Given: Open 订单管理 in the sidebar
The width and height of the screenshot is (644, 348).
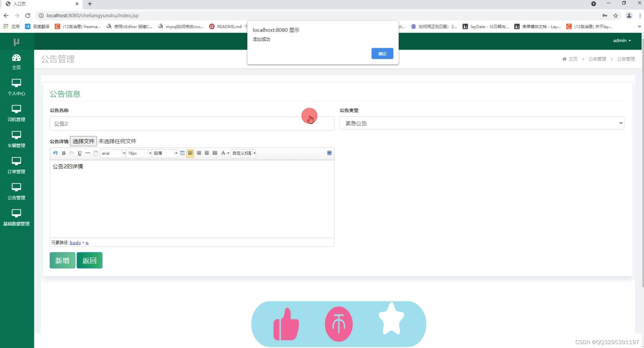Looking at the screenshot, I should point(16,166).
